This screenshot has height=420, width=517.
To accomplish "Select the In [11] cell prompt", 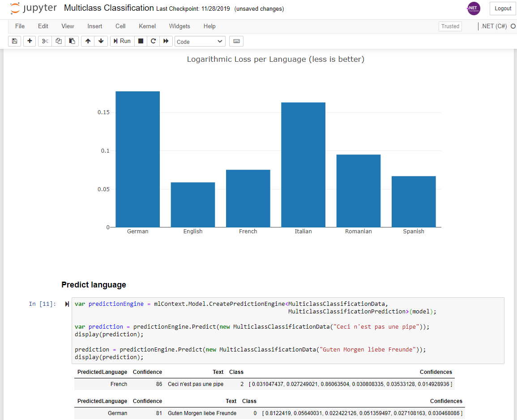I will [43, 304].
